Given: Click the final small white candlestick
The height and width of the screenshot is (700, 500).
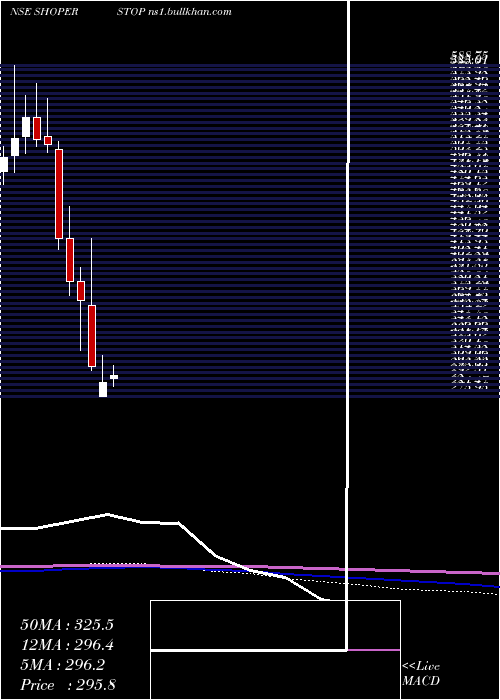Looking at the screenshot, I should point(114,377).
